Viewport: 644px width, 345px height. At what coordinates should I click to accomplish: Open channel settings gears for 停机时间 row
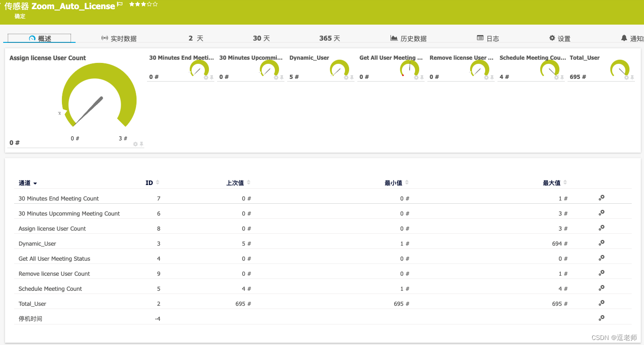[x=601, y=318]
